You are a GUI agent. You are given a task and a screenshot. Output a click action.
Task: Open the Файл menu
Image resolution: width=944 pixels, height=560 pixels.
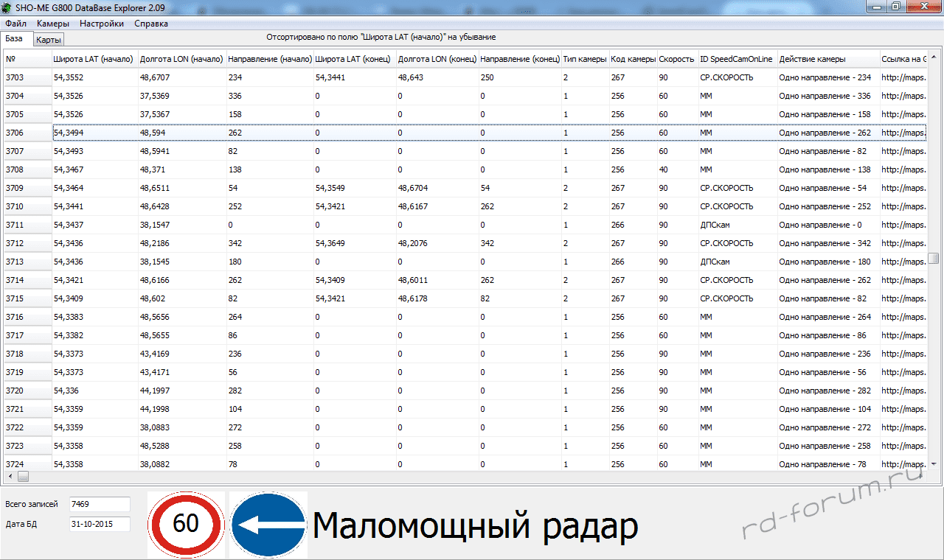[x=15, y=24]
